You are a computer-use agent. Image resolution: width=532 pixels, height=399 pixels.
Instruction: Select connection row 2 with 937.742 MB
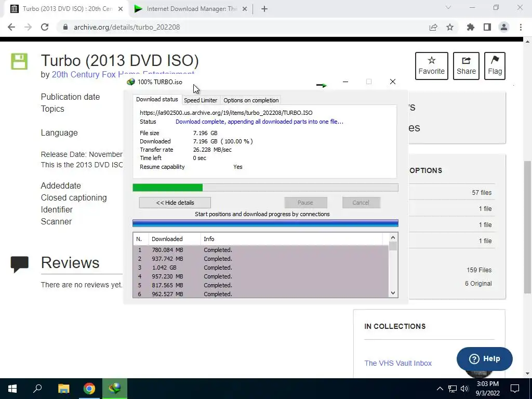(261, 259)
